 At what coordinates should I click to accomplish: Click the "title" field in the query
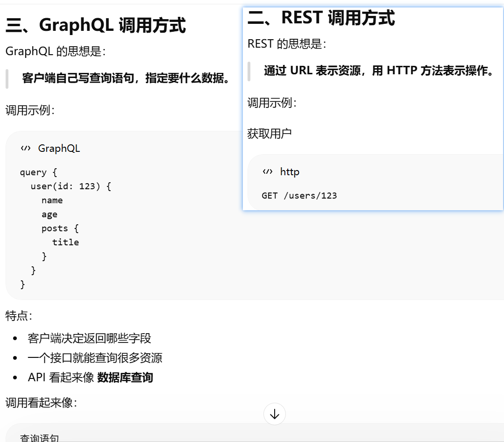[65, 242]
